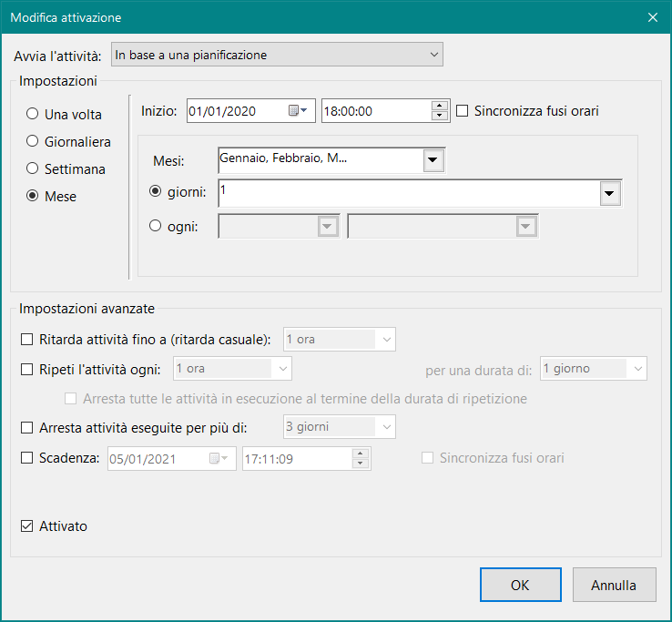Screen dimensions: 672x622
Task: Toggle Sincronizza fusi orari beside Scadenza
Action: coord(427,458)
